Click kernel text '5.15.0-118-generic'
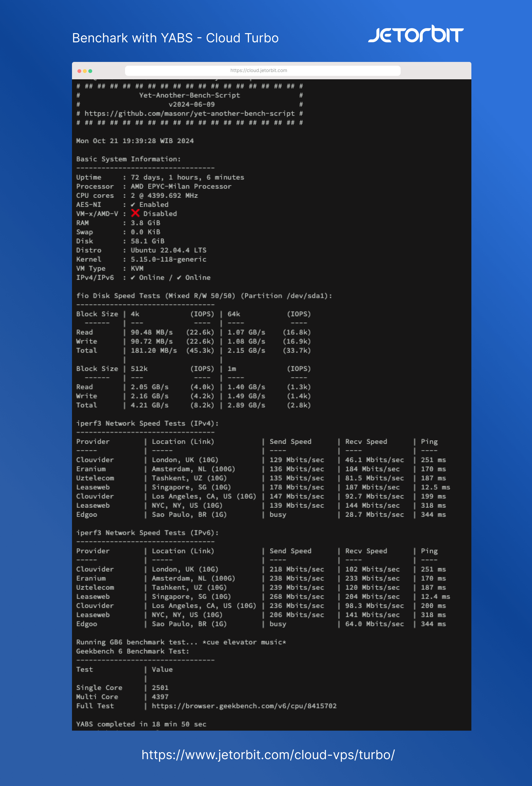Image resolution: width=532 pixels, height=786 pixels. 169,259
